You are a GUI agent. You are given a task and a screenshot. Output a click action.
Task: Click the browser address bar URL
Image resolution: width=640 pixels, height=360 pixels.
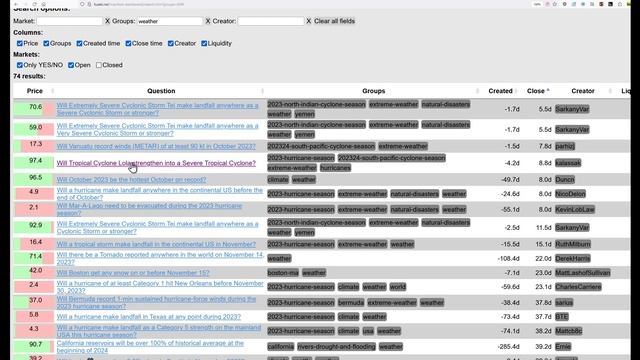(x=139, y=4)
